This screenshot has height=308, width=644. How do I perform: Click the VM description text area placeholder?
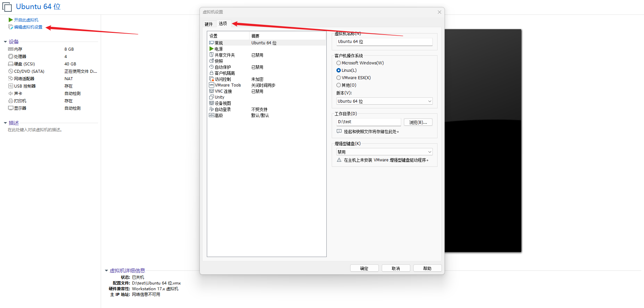[x=35, y=130]
